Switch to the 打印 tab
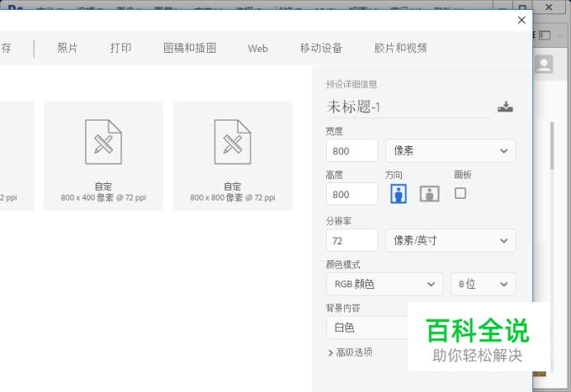Viewport: 571px width, 392px height. 120,48
